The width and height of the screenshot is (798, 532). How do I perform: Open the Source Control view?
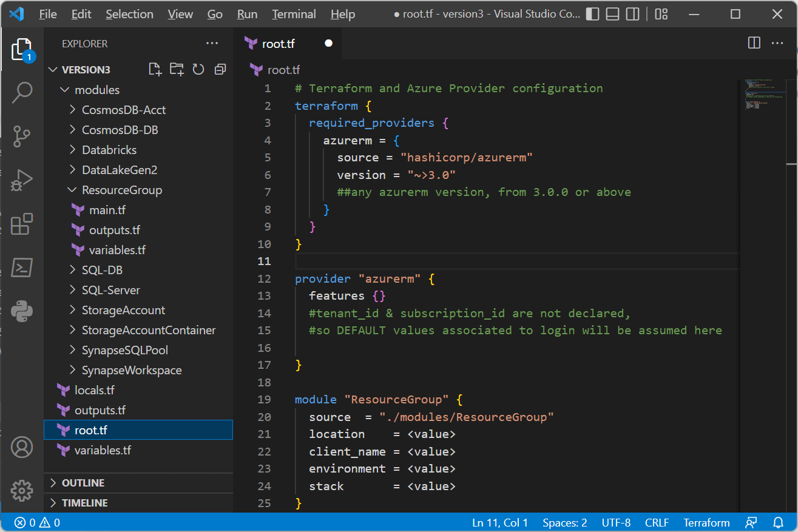[x=22, y=136]
